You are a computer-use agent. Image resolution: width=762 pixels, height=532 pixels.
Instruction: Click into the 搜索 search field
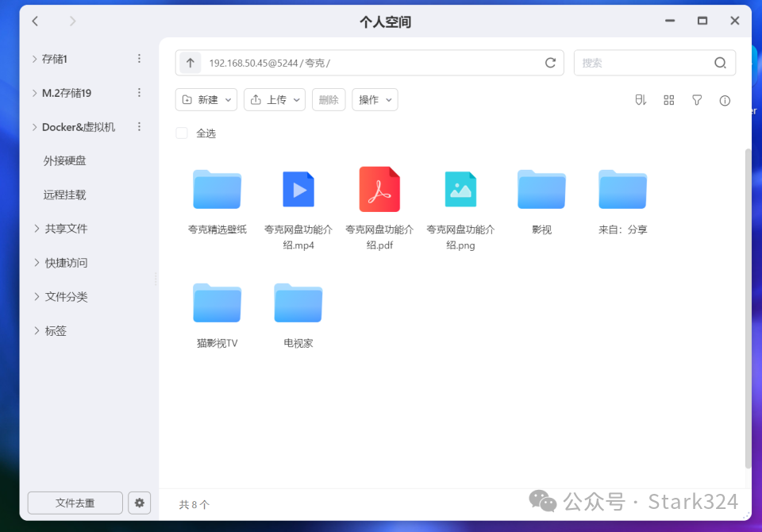point(643,63)
